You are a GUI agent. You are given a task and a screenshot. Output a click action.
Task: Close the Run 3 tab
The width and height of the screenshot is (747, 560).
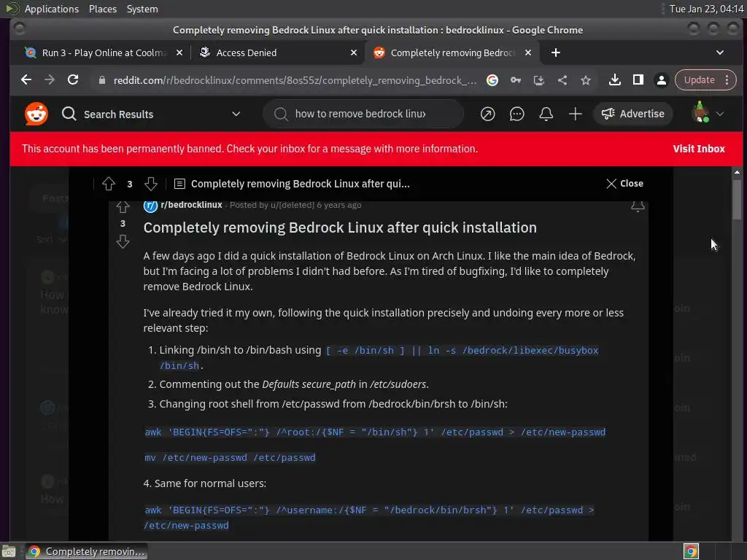[x=179, y=52]
